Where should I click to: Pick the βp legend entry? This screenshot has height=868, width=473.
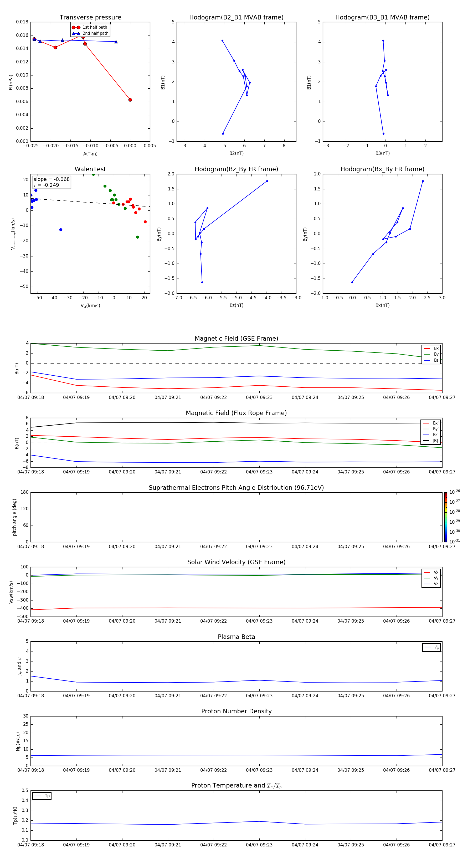[431, 647]
